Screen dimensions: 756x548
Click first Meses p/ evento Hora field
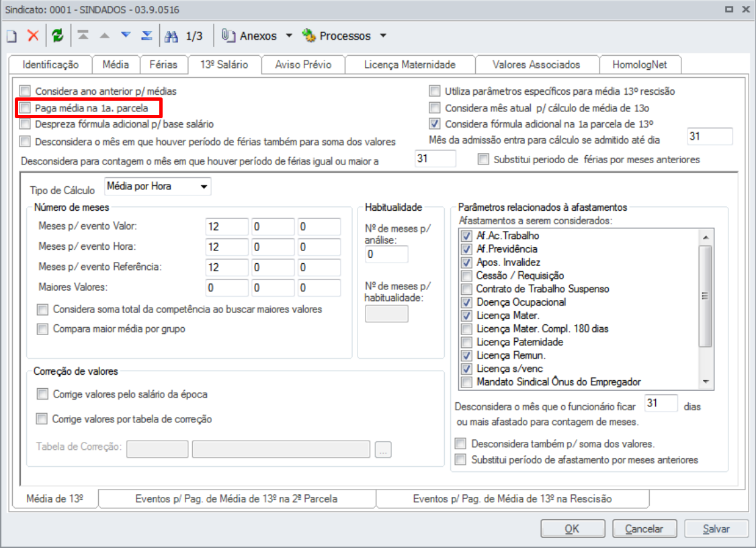pyautogui.click(x=226, y=246)
